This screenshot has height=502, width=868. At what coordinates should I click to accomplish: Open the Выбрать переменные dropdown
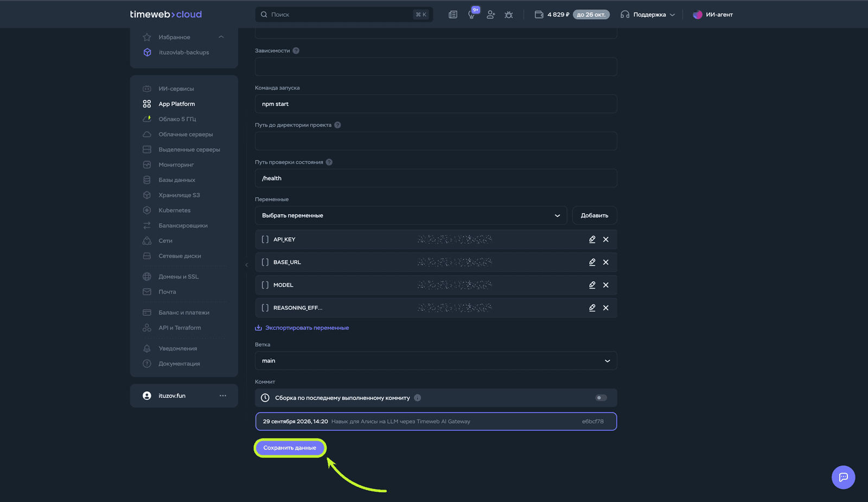[411, 215]
